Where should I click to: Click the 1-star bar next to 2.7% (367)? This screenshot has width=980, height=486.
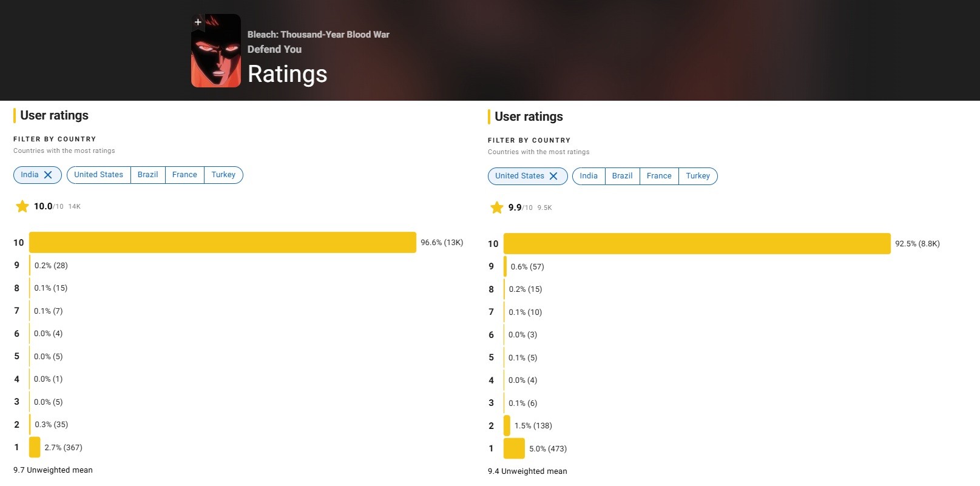pyautogui.click(x=35, y=448)
